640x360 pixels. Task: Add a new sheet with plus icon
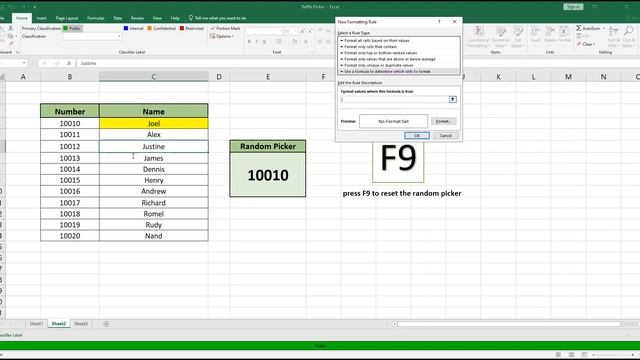tap(106, 324)
